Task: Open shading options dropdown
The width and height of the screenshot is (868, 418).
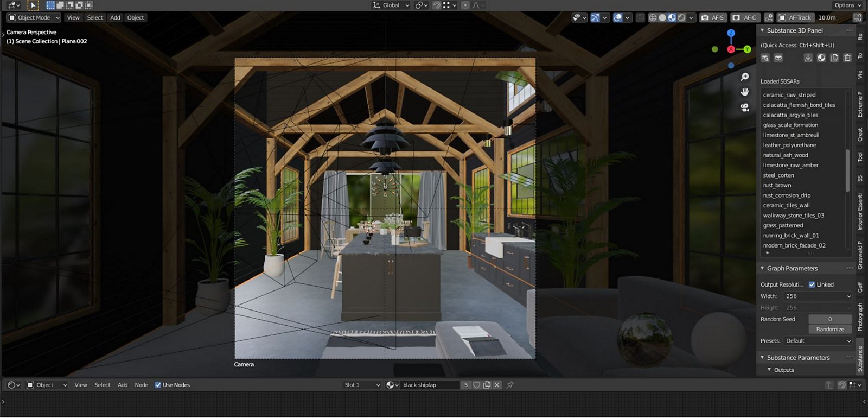Action: pos(691,17)
